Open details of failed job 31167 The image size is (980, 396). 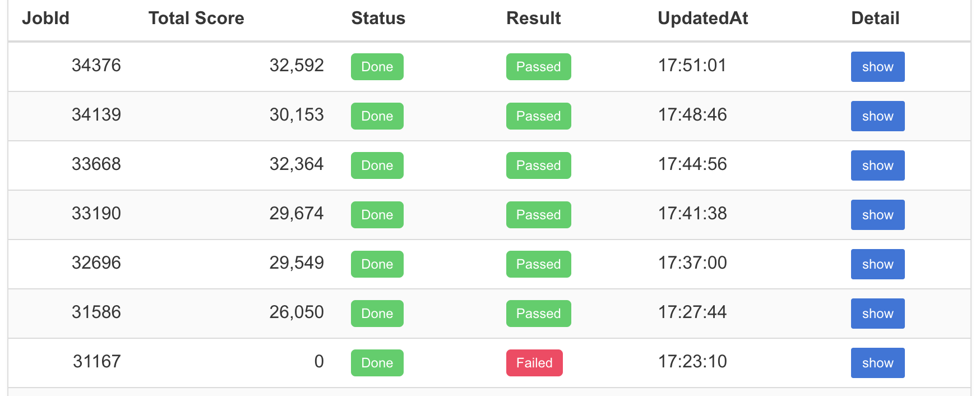click(877, 363)
